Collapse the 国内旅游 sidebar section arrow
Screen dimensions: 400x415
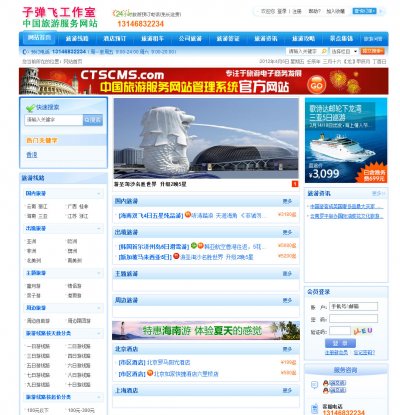pyautogui.click(x=99, y=193)
